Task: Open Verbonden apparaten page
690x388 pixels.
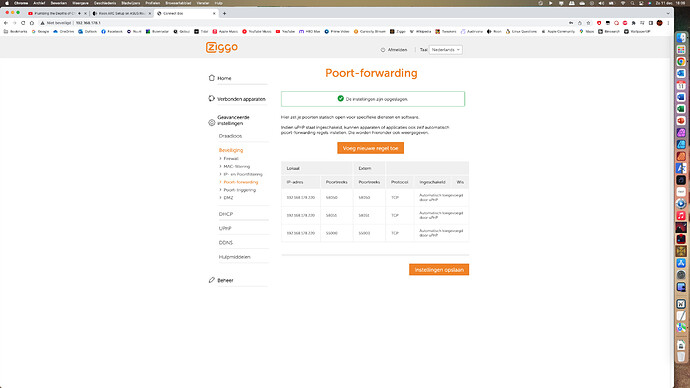Action: coord(241,99)
